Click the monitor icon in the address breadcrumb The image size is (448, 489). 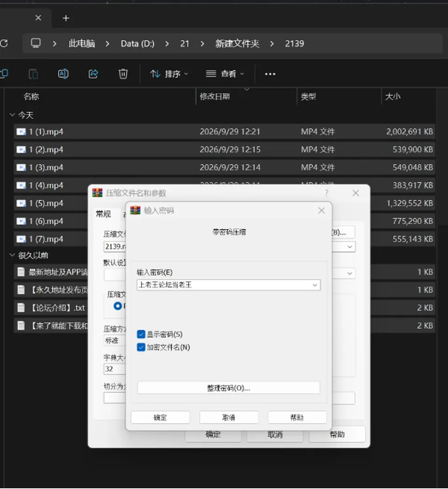(35, 43)
